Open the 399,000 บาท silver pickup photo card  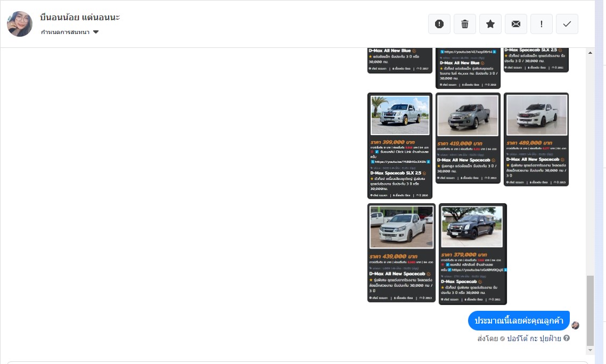click(399, 146)
